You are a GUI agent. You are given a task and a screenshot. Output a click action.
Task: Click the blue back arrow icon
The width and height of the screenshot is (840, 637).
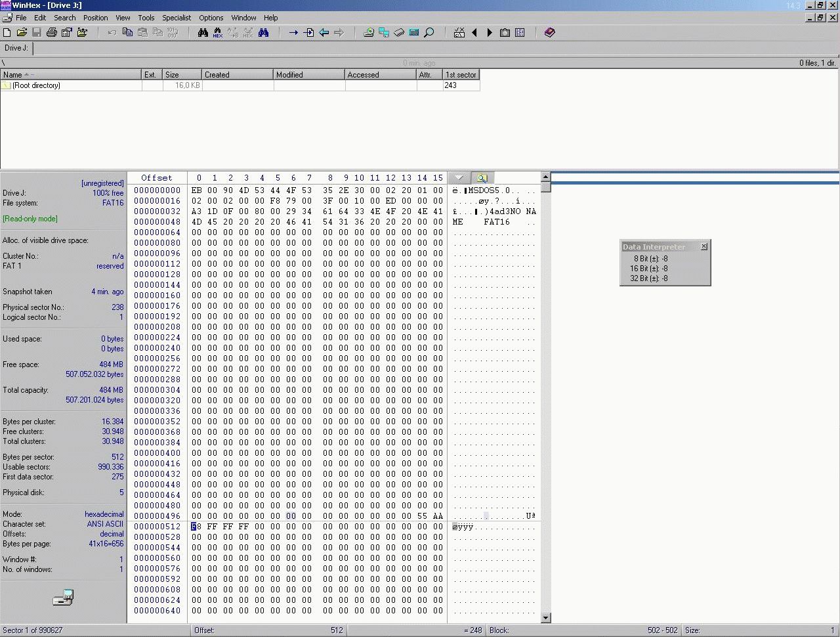coord(324,32)
